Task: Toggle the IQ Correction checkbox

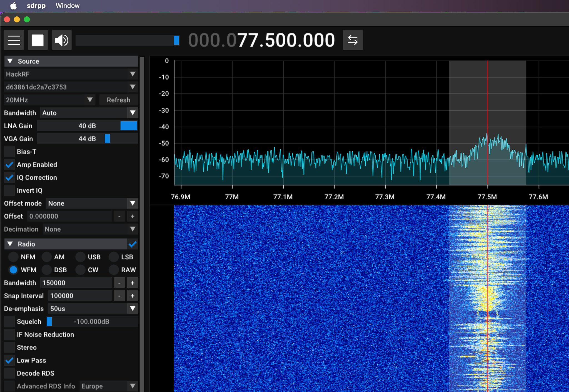Action: tap(9, 178)
